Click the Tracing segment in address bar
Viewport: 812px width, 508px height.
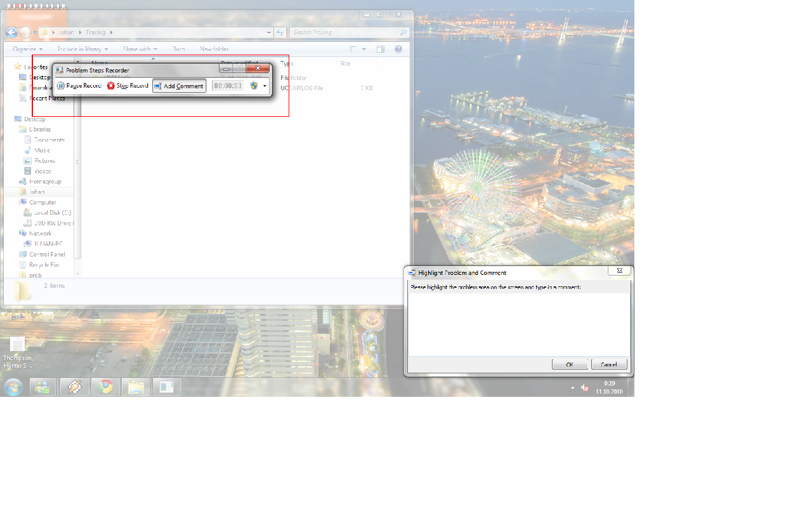pyautogui.click(x=96, y=32)
